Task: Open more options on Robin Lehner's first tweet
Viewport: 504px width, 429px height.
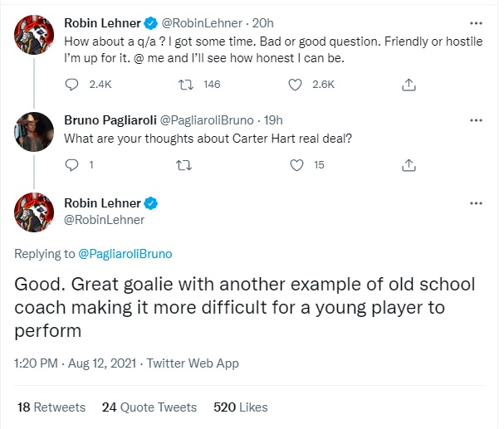Action: point(476,22)
